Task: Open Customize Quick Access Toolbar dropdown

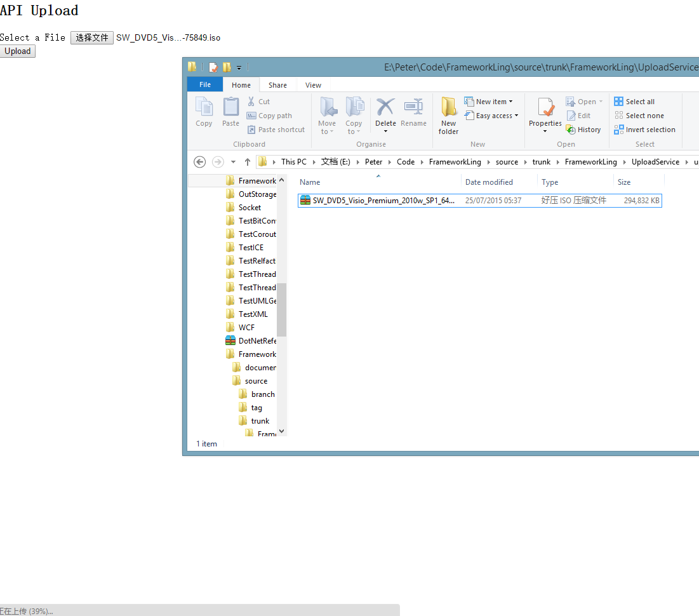Action: 239,68
